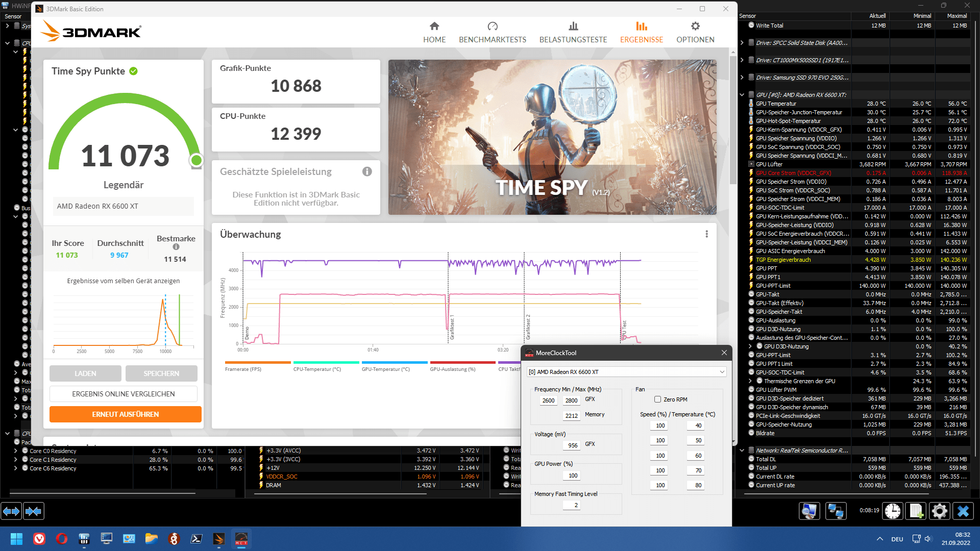Screen dimensions: 980x551
Task: Click the ERNEUT AUSFÜHREN button
Action: coord(125,414)
